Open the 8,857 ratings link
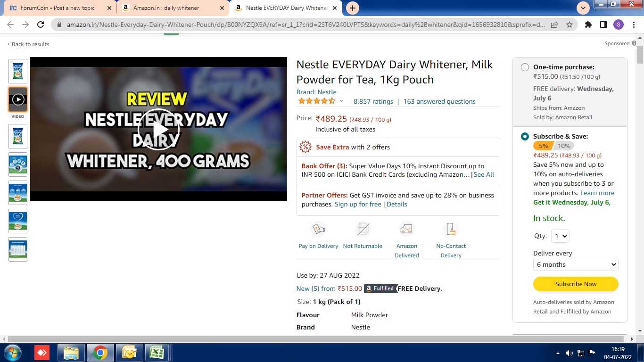 [373, 101]
